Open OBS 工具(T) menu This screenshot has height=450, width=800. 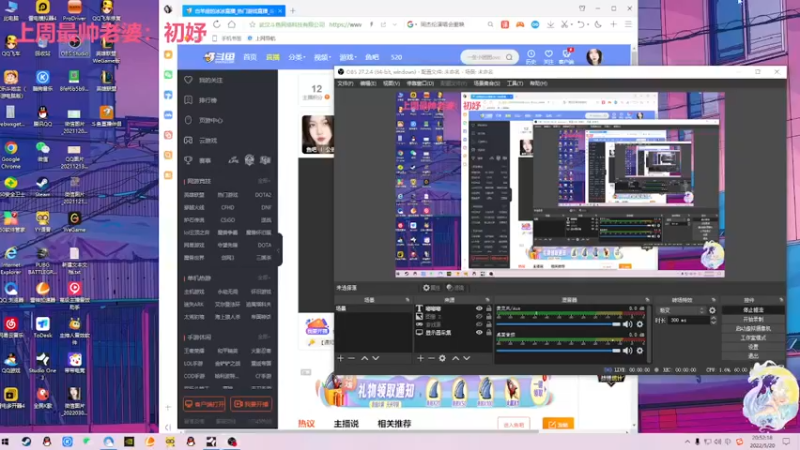point(515,83)
